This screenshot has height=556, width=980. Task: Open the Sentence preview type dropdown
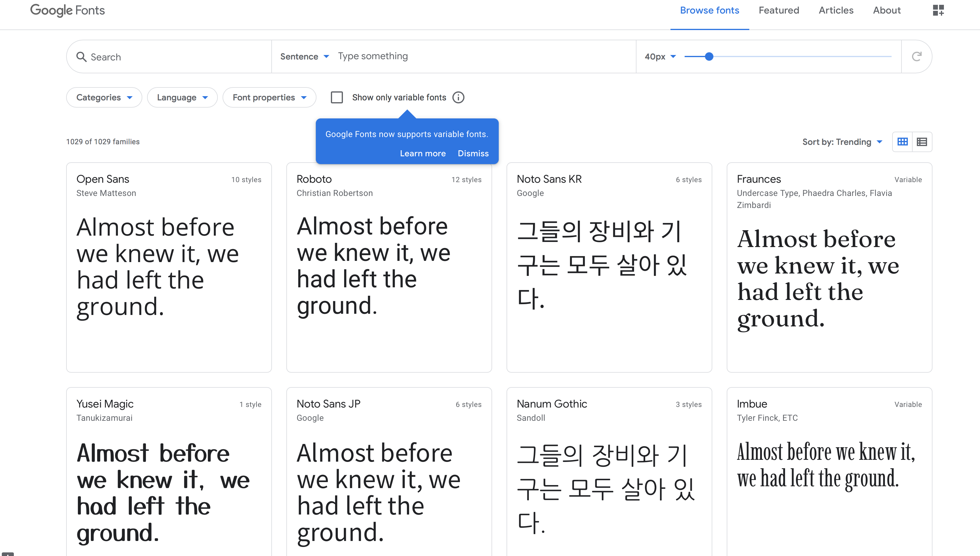coord(304,57)
